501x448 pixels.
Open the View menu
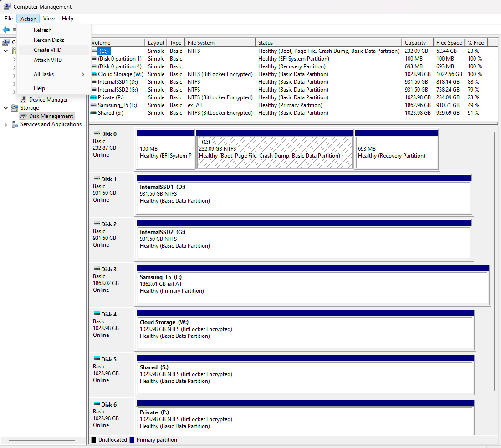(x=49, y=19)
